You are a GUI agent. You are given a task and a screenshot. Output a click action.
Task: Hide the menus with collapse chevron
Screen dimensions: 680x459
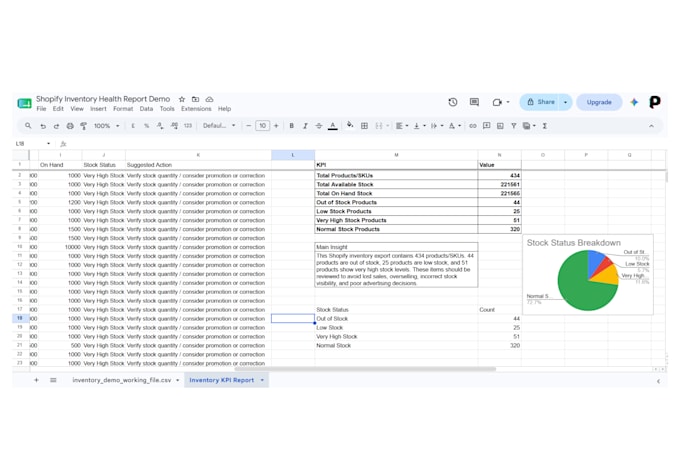(651, 126)
